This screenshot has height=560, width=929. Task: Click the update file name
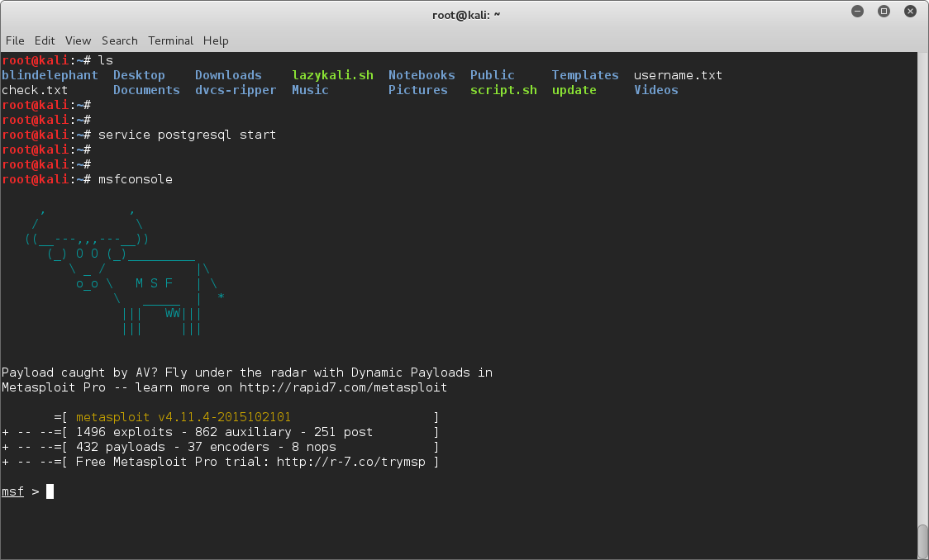(x=574, y=90)
